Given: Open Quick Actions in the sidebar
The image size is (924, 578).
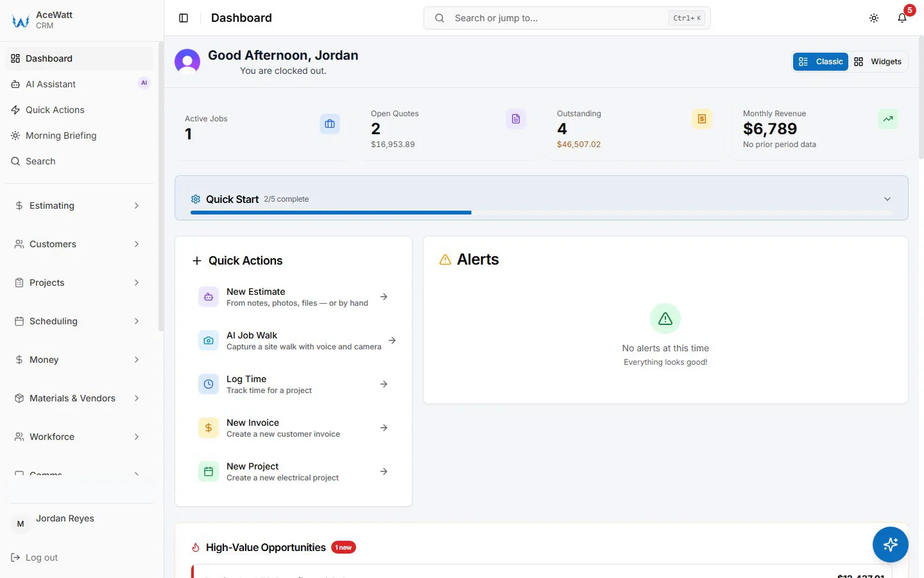Looking at the screenshot, I should tap(80, 110).
